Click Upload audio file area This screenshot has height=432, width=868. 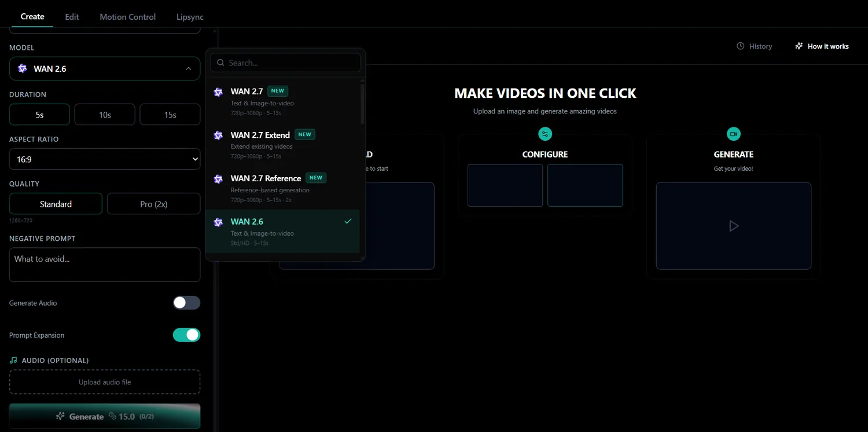click(x=105, y=382)
